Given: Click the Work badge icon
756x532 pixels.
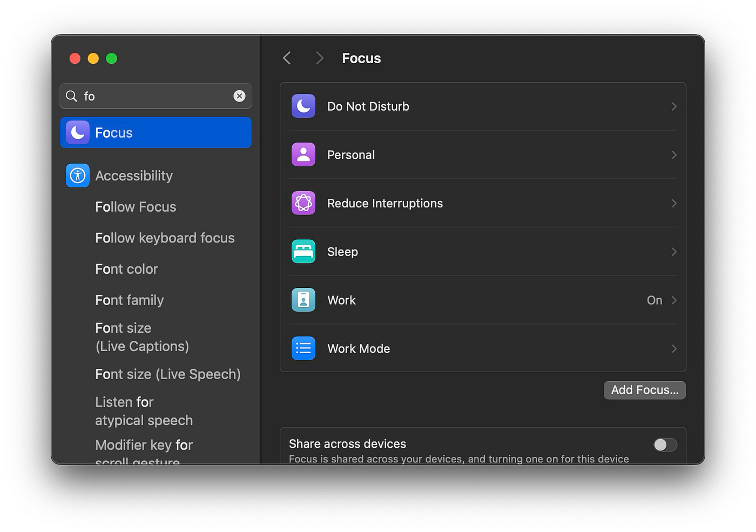Looking at the screenshot, I should [303, 300].
